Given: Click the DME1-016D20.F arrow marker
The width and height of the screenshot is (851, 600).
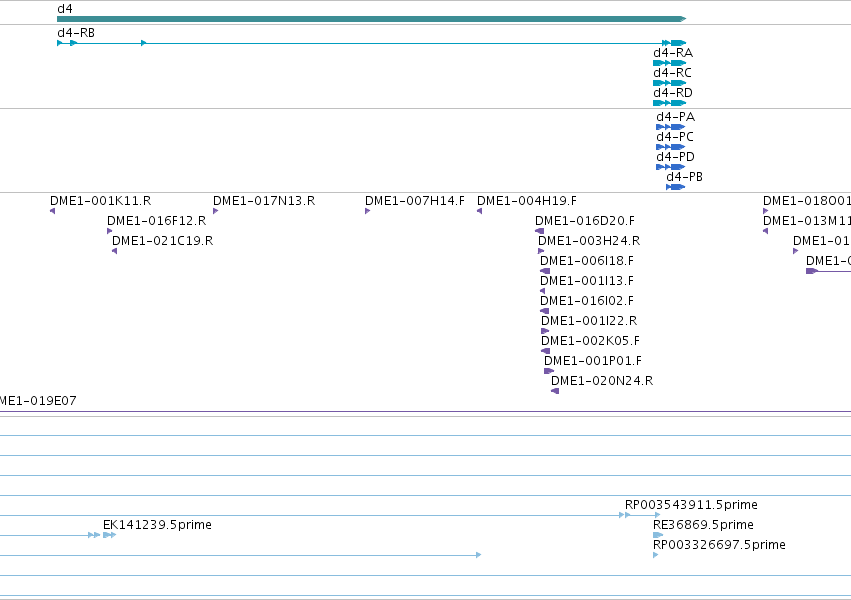Looking at the screenshot, I should point(539,231).
